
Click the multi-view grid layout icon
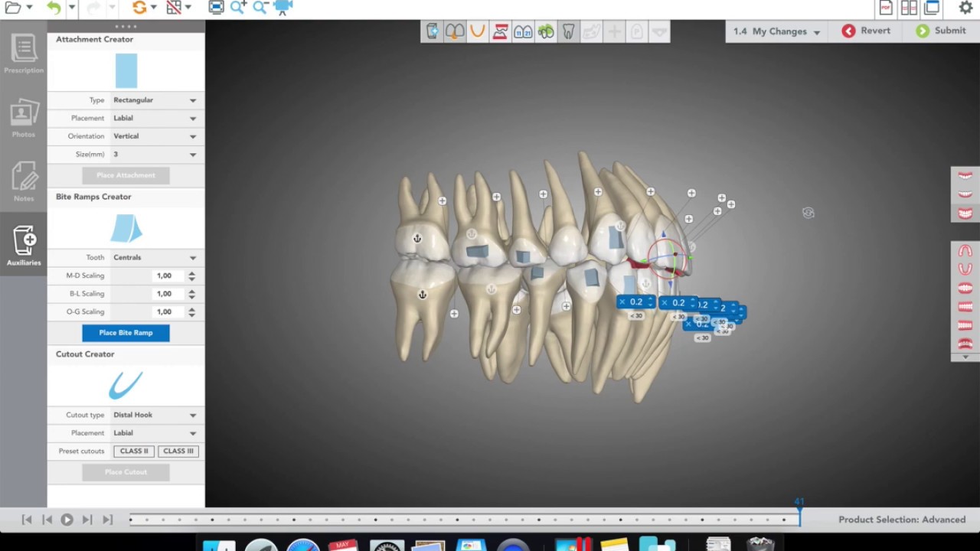coord(909,8)
